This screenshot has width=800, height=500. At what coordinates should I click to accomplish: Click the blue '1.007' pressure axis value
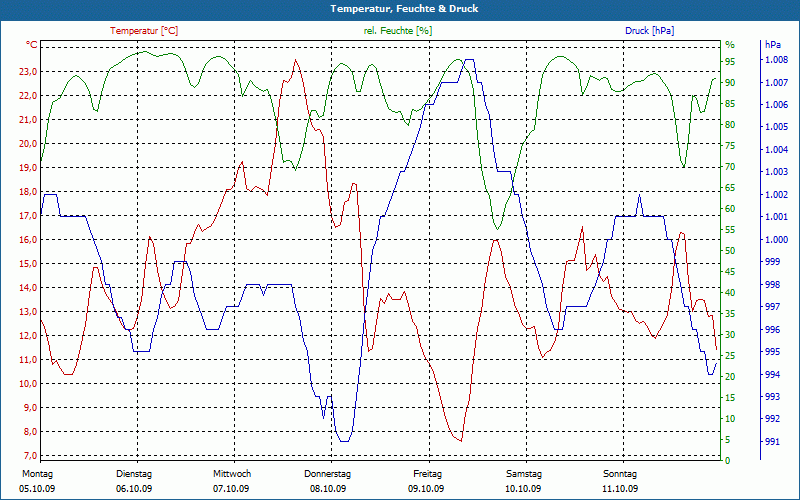776,83
